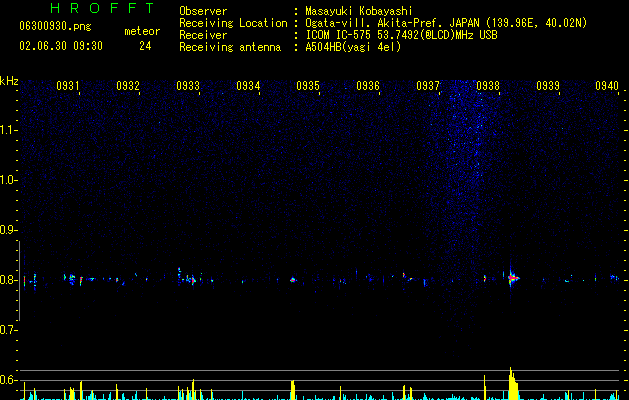Click the 1.1 kHz axis label
Viewport: 629px width, 400px height.
8,130
